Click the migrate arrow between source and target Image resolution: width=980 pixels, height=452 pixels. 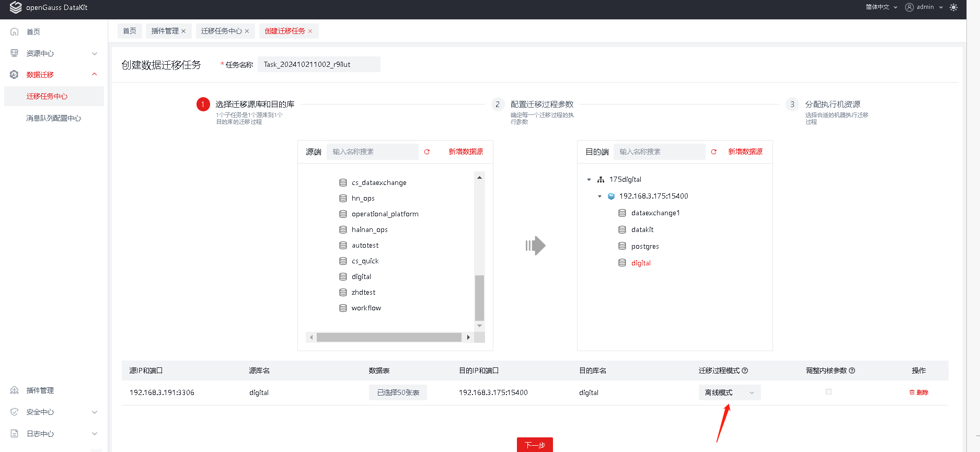tap(535, 246)
